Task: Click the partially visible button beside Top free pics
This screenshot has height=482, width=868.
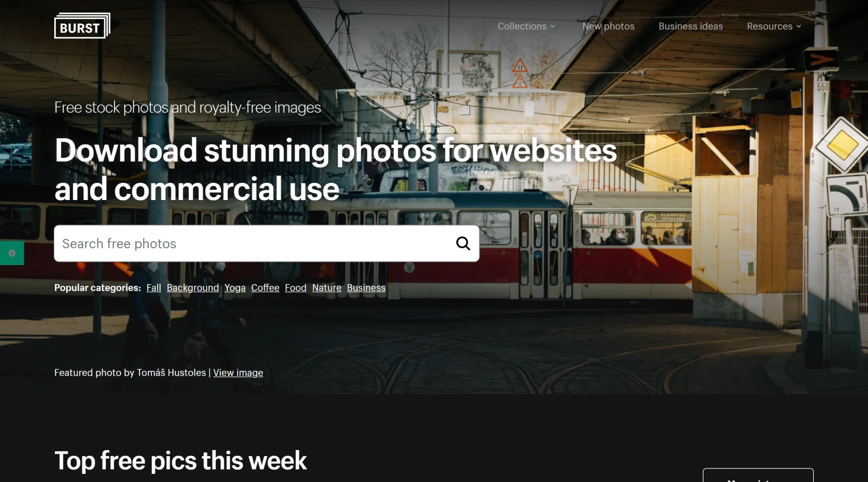Action: point(758,475)
